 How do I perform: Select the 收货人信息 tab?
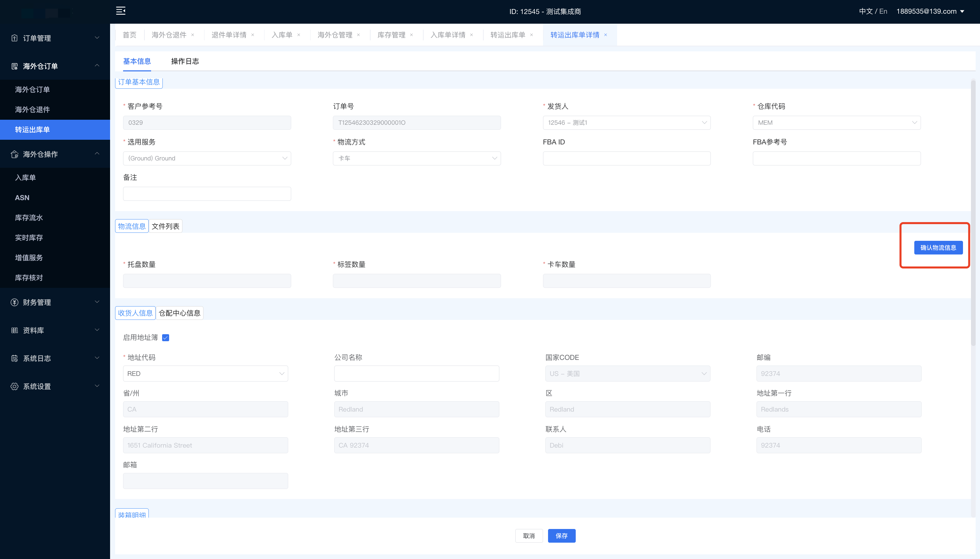click(135, 313)
